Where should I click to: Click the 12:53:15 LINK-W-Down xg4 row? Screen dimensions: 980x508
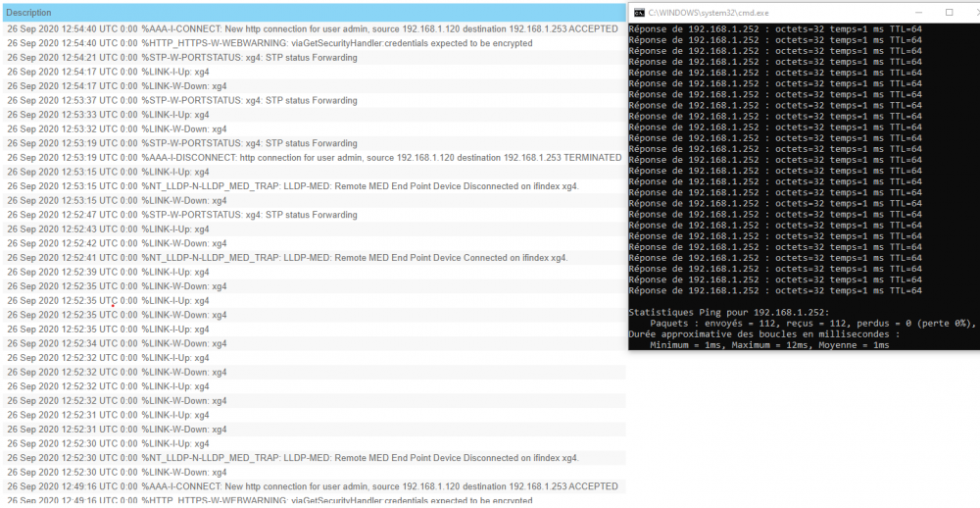(x=314, y=201)
